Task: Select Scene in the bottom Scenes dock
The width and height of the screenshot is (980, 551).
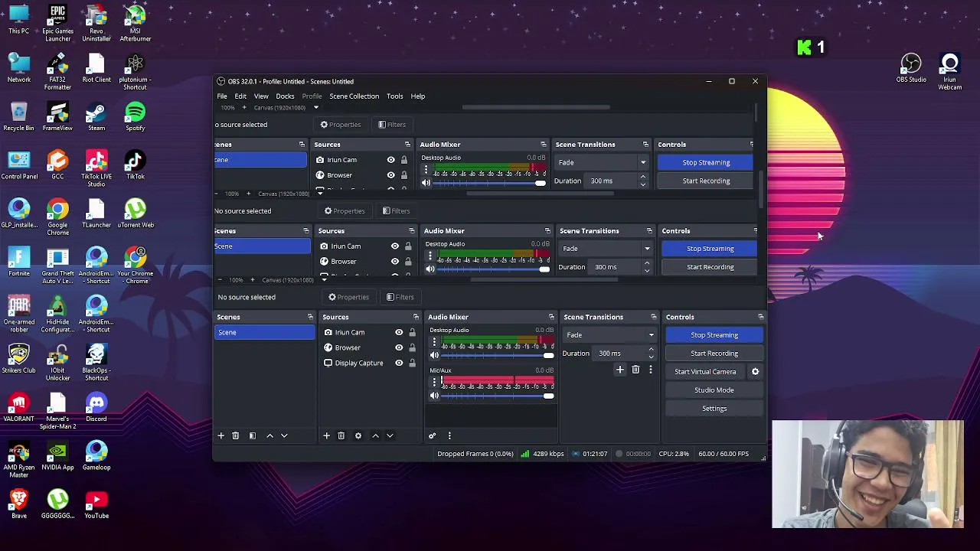Action: pyautogui.click(x=264, y=332)
